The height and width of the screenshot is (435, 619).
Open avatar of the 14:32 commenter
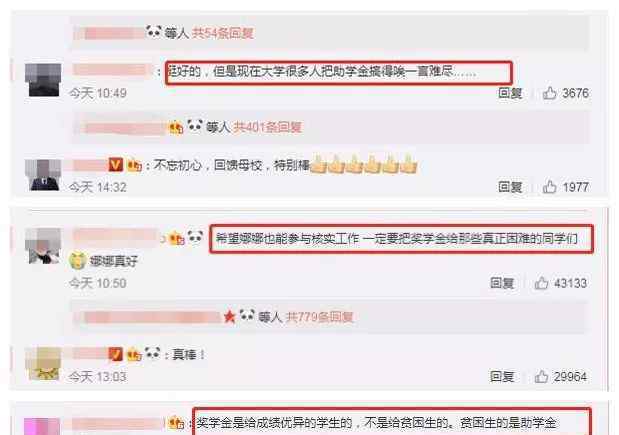pos(43,175)
